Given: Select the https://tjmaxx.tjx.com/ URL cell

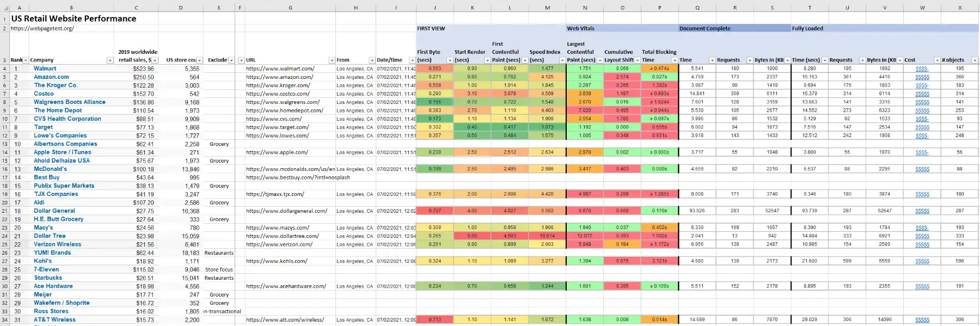Looking at the screenshot, I should point(275,194).
